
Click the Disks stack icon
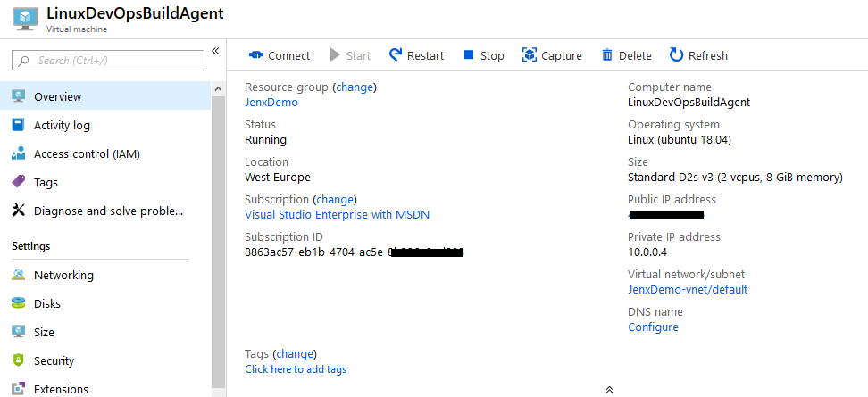(x=18, y=303)
